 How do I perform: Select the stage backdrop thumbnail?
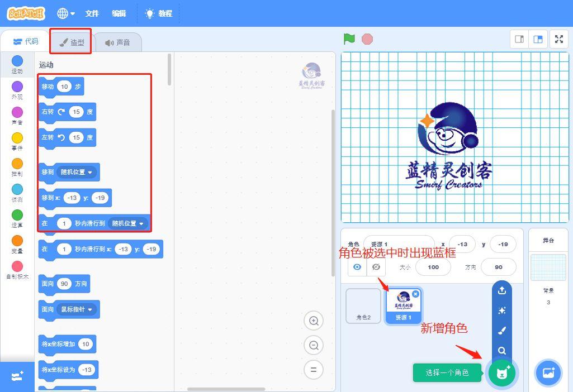(548, 267)
